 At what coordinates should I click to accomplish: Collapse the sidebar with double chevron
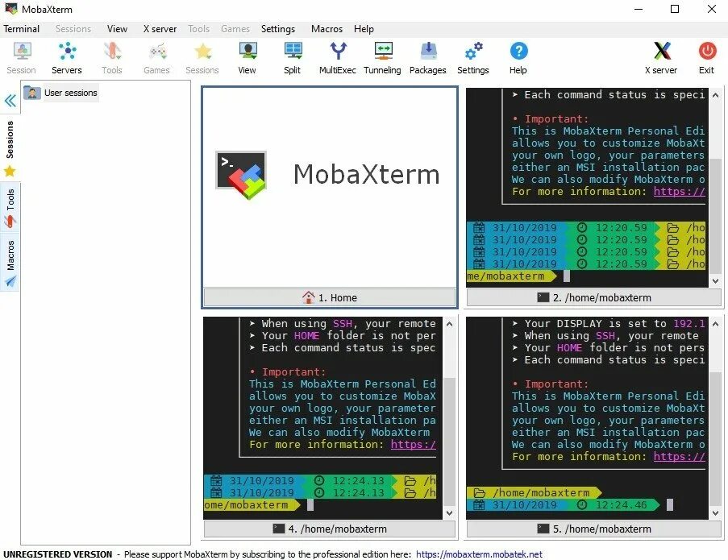click(10, 101)
